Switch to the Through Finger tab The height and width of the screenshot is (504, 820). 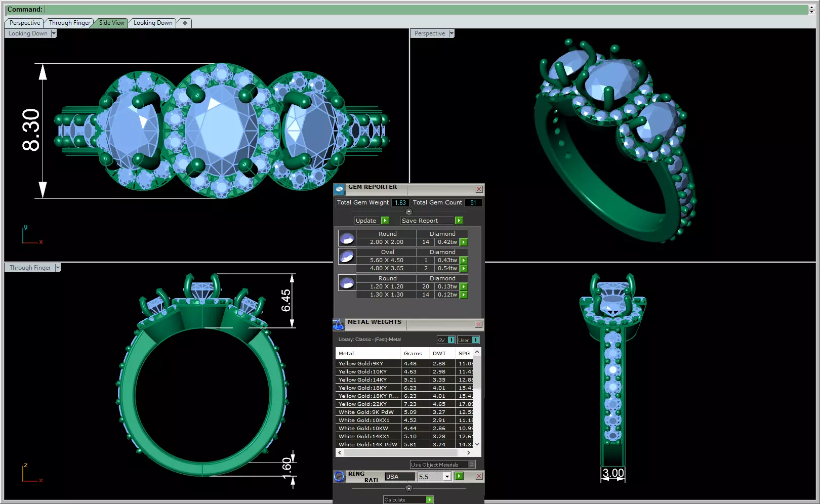click(69, 23)
